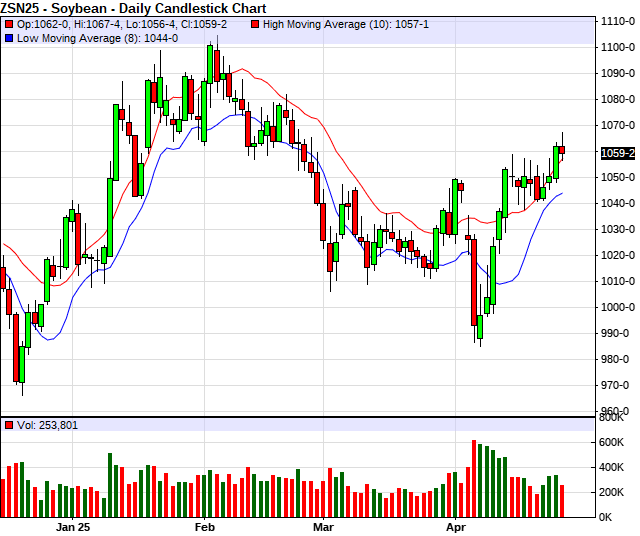Image resolution: width=640 pixels, height=536 pixels.
Task: Click the red Vol legend swatch
Action: tap(9, 425)
